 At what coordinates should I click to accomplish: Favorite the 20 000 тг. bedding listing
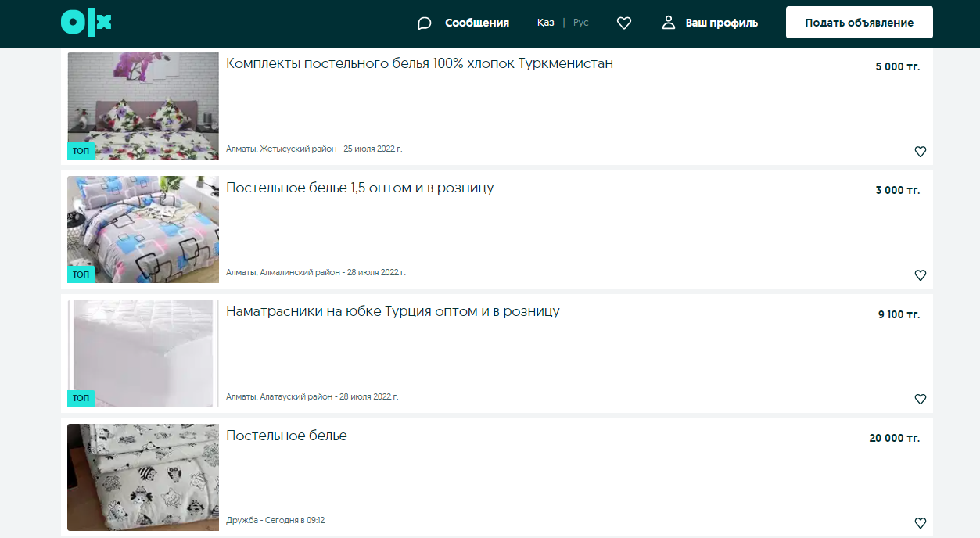[x=921, y=523]
